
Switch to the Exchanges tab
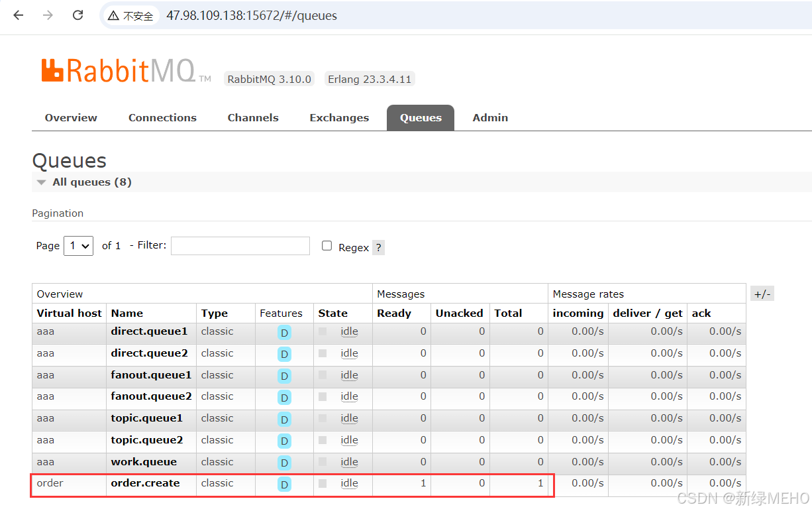pos(339,117)
